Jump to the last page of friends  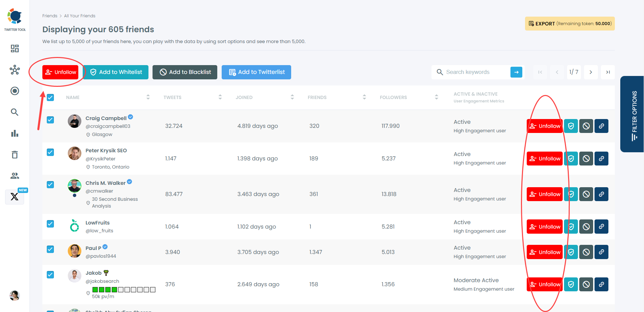608,72
